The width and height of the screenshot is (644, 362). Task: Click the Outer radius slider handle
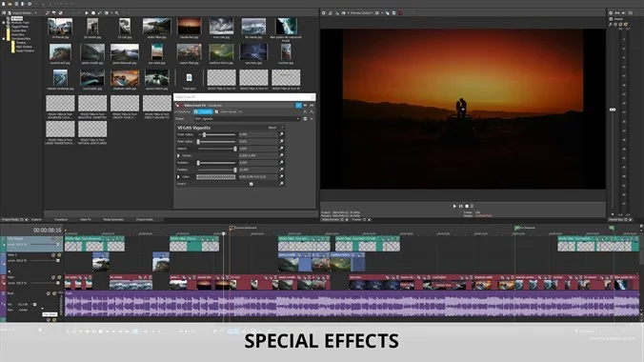[204, 134]
